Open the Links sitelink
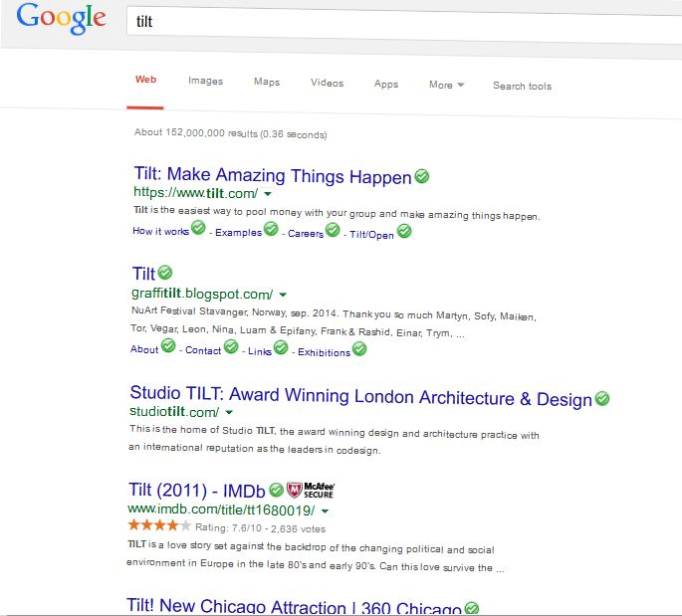682x616 pixels. tap(260, 351)
